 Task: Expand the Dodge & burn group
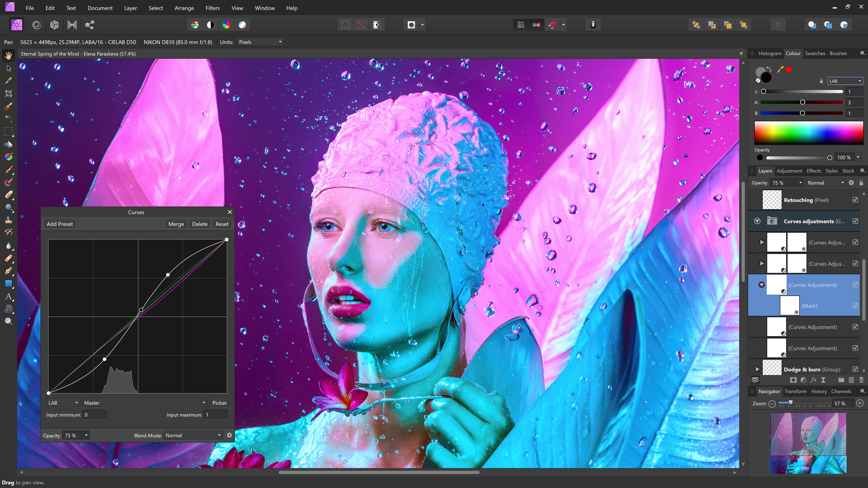click(757, 369)
